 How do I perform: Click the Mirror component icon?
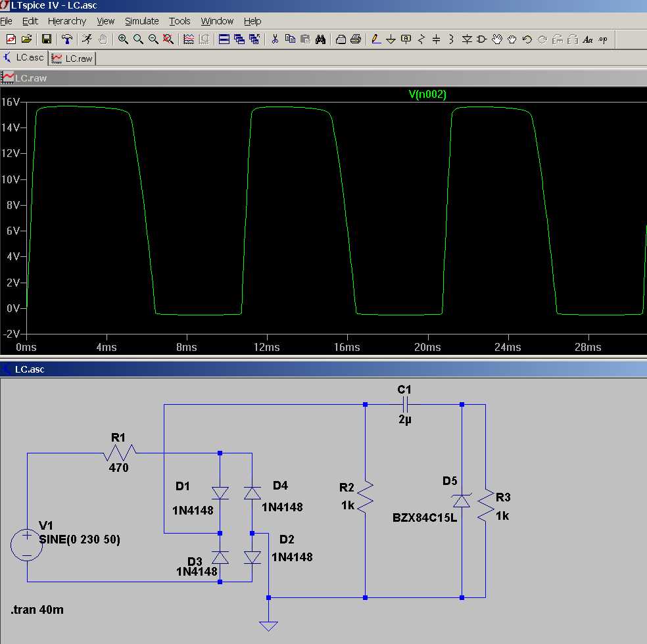[572, 39]
